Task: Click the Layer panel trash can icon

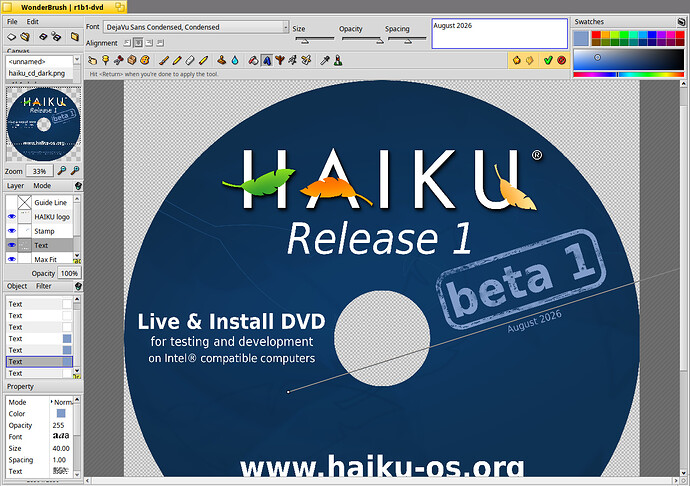Action: [78, 186]
